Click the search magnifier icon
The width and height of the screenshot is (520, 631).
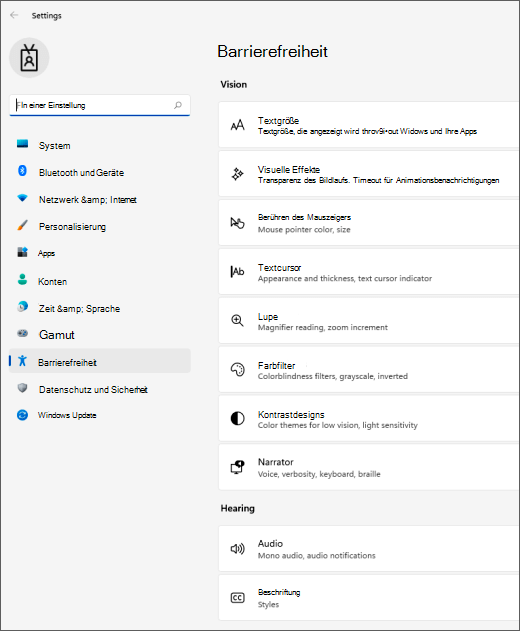[x=178, y=105]
